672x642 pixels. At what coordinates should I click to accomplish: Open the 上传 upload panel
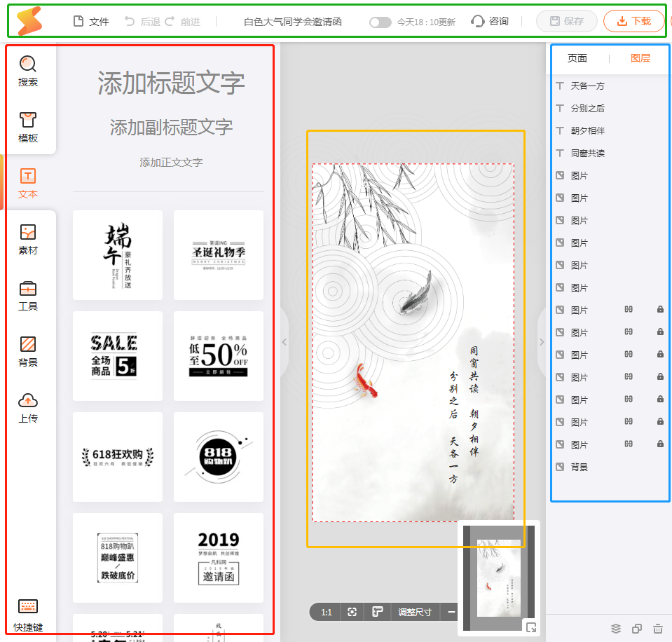[28, 408]
